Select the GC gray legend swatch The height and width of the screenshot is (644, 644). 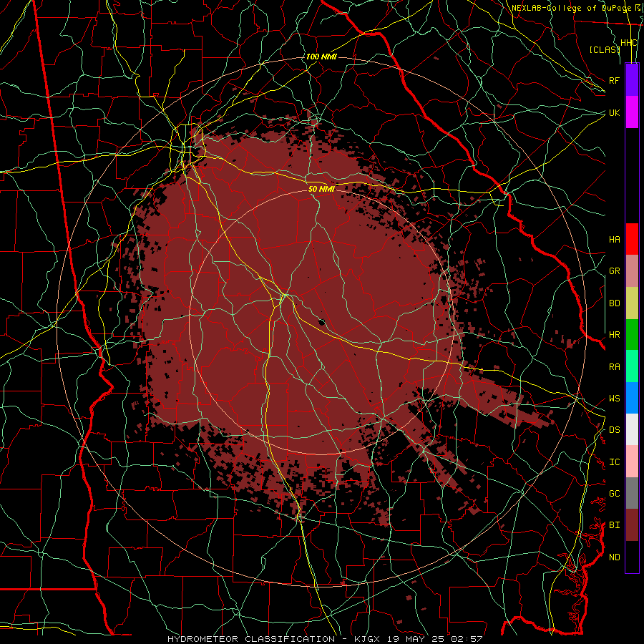(x=632, y=493)
